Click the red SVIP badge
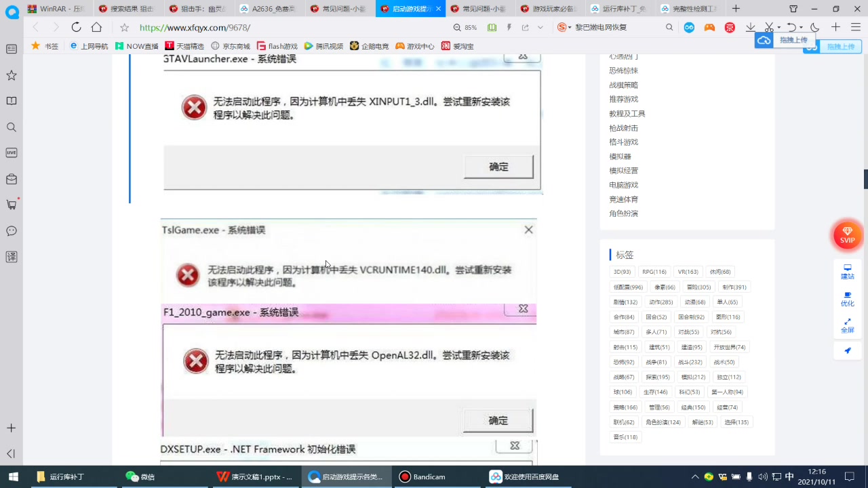868x488 pixels. tap(848, 235)
